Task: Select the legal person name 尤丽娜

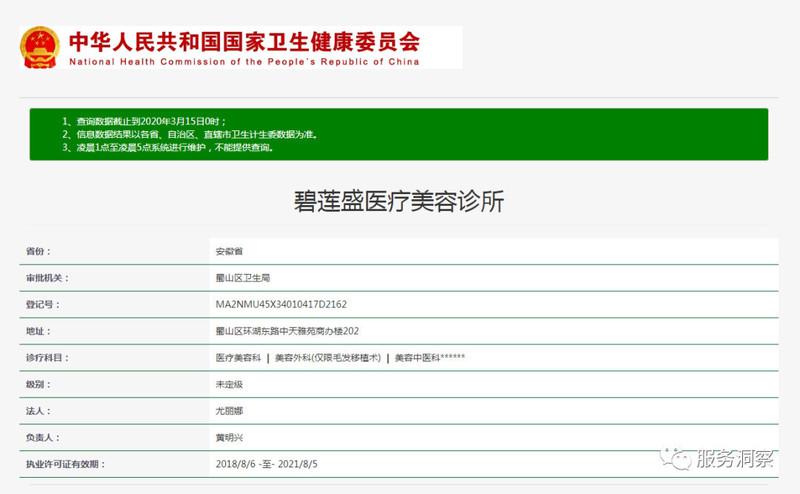Action: pyautogui.click(x=229, y=411)
